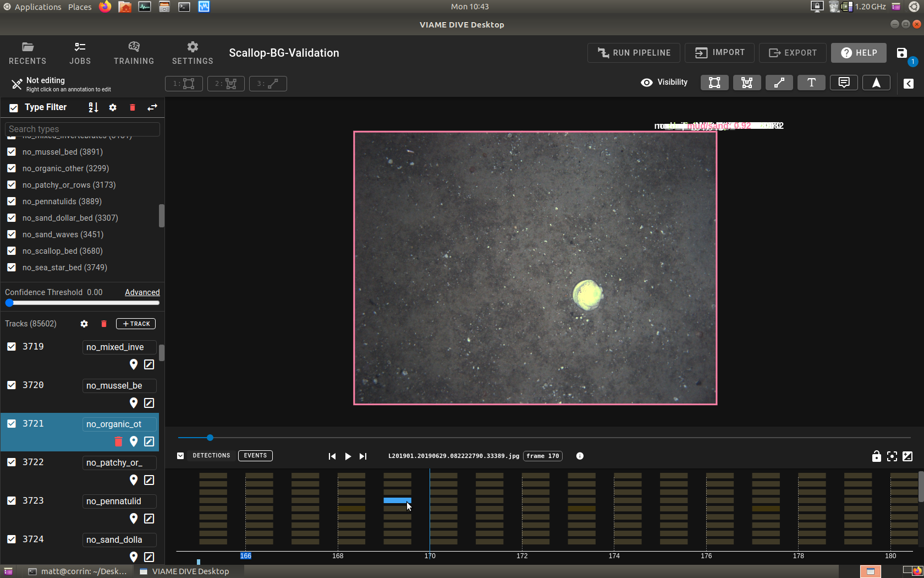
Task: Uncheck track 3722 in the track list
Action: tap(12, 462)
